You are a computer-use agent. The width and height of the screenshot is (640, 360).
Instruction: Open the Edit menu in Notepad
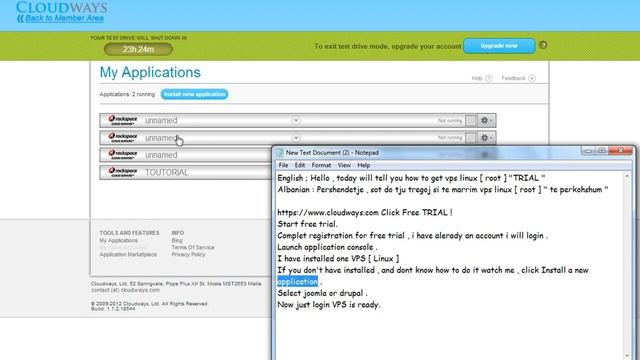point(300,165)
